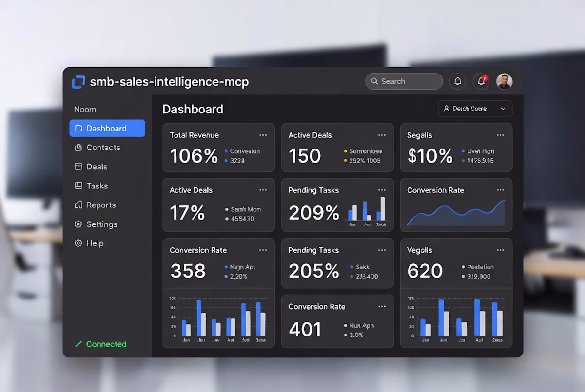Click the blue app logo icon
The height and width of the screenshot is (392, 585).
(78, 82)
